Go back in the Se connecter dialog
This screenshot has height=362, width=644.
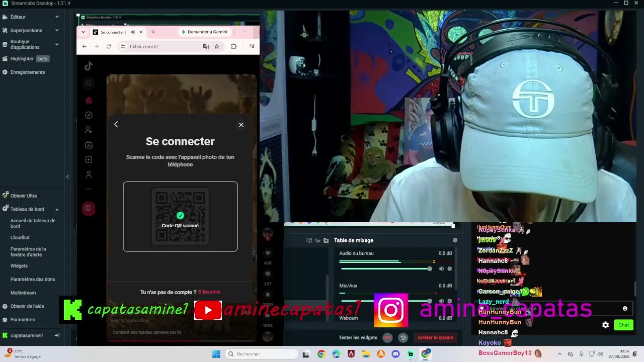[116, 124]
